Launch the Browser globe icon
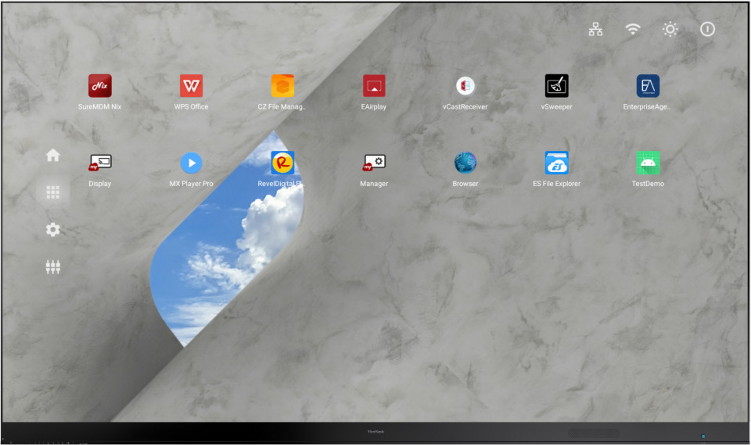This screenshot has width=751, height=445. point(465,163)
